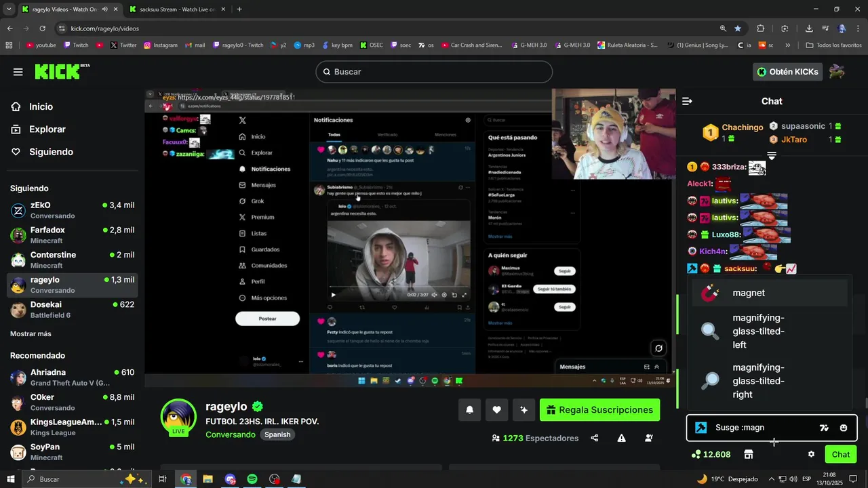Collapse chat with the arrow icon
The height and width of the screenshot is (488, 868).
click(687, 101)
